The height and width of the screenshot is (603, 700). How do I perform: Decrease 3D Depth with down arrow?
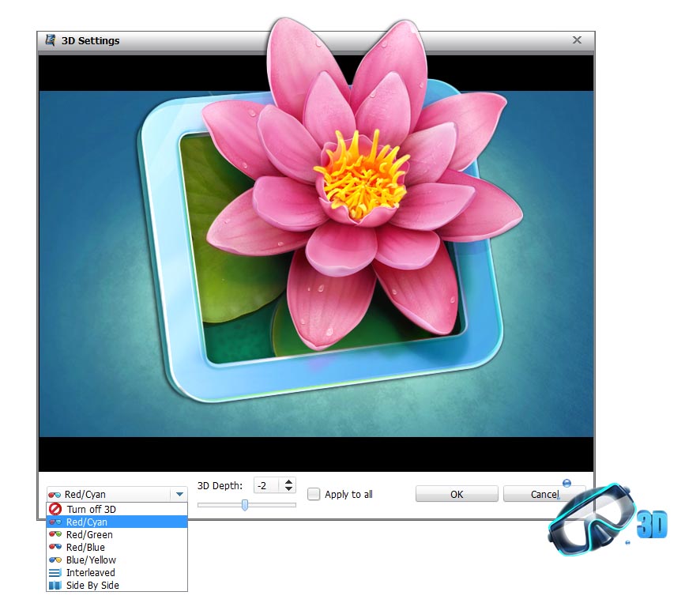tap(289, 488)
